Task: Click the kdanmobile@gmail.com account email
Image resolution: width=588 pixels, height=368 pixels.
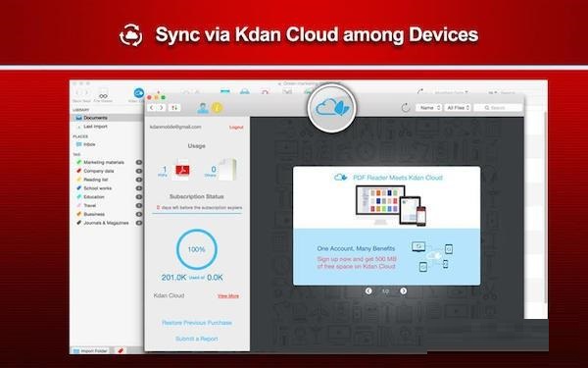Action: coord(175,127)
